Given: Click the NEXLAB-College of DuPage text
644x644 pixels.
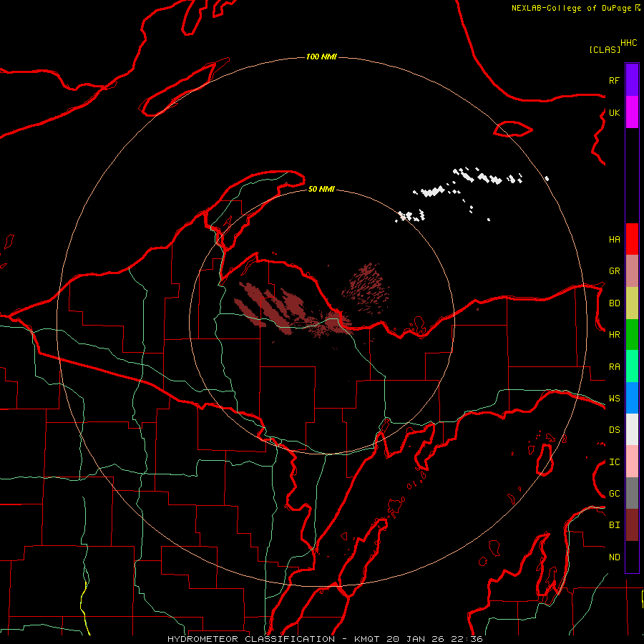Looking at the screenshot, I should click(571, 8).
